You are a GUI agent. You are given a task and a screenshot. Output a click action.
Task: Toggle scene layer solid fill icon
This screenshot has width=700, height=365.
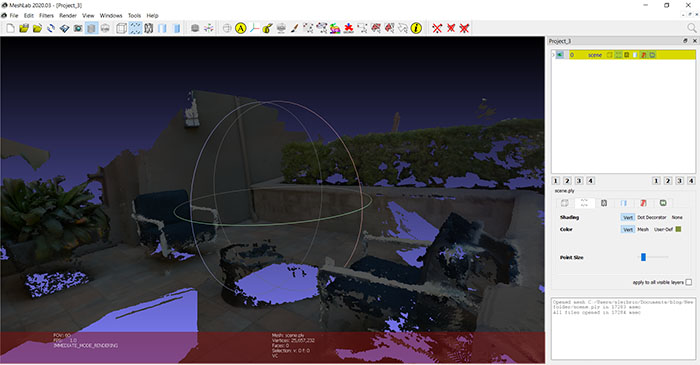[635, 55]
